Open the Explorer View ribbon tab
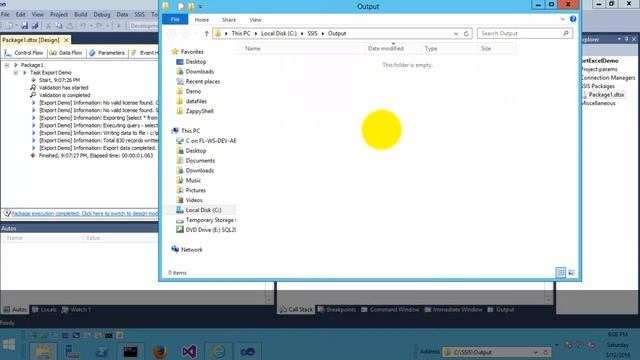Viewport: 640px width, 360px height. click(x=256, y=20)
